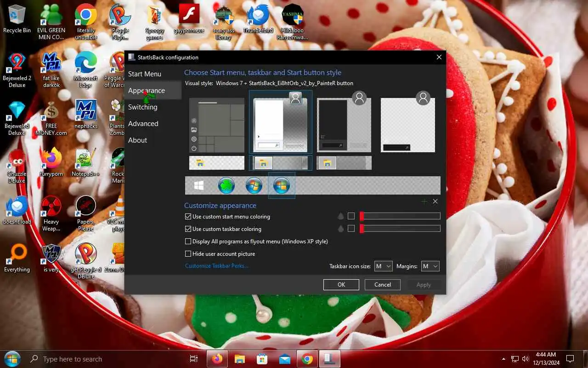The height and width of the screenshot is (368, 588).
Task: Choose the dark start menu style thumbnail
Action: (344, 122)
